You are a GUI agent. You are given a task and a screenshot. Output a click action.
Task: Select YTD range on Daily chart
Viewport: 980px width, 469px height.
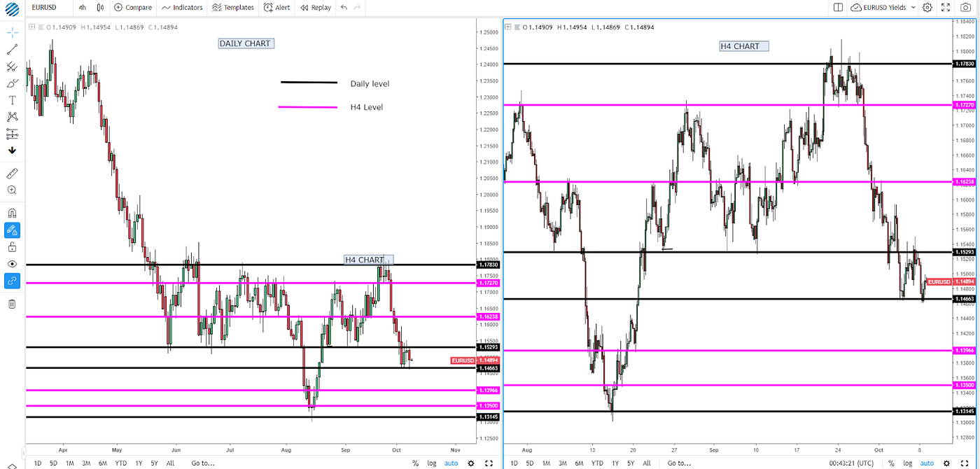click(x=121, y=463)
